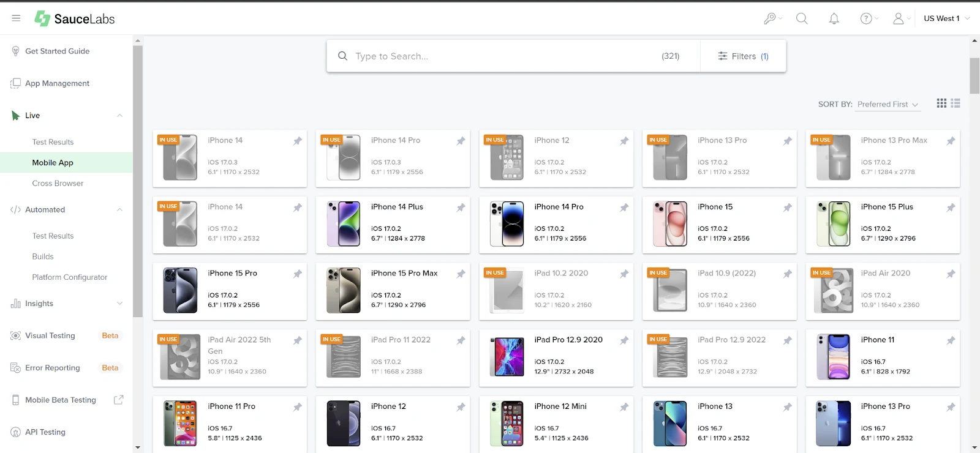Open the notifications bell
The image size is (980, 453).
click(x=834, y=18)
